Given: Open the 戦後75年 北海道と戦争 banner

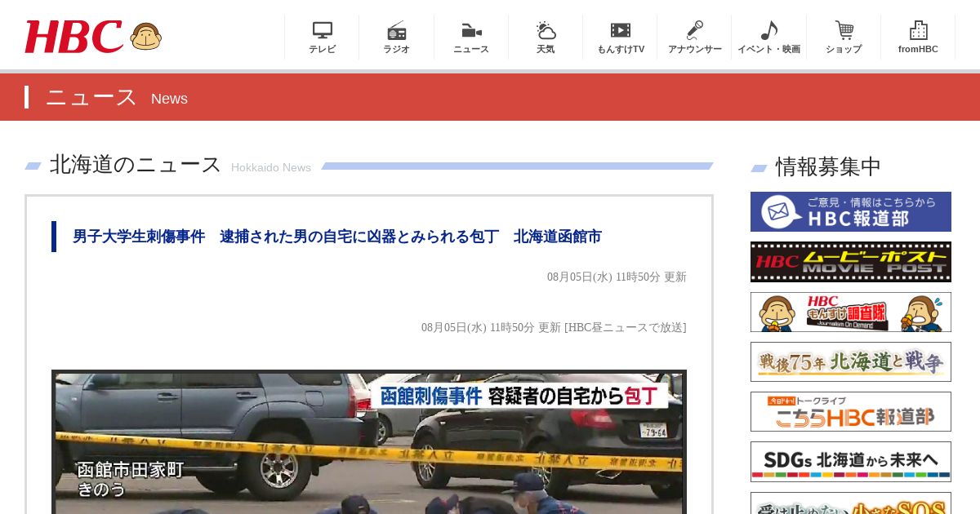Looking at the screenshot, I should coord(851,362).
